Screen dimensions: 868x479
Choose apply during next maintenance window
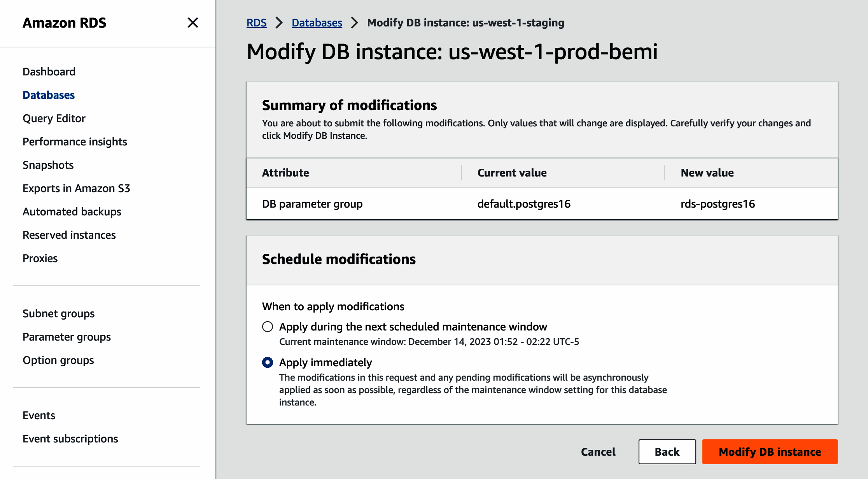click(268, 327)
